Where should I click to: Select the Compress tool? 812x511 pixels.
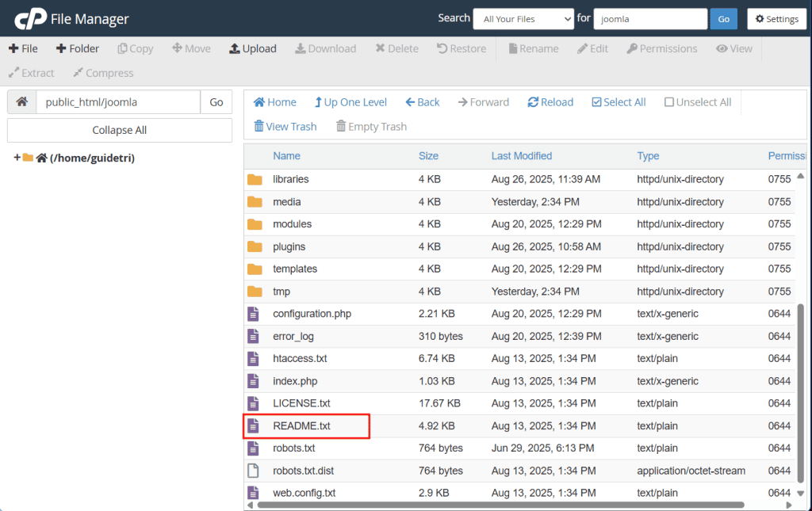click(x=102, y=73)
